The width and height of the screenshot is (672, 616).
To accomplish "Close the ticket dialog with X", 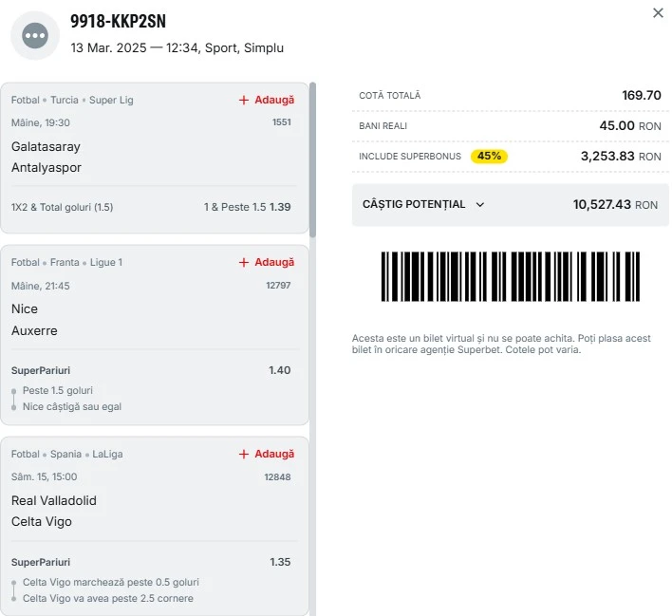I will [x=658, y=13].
